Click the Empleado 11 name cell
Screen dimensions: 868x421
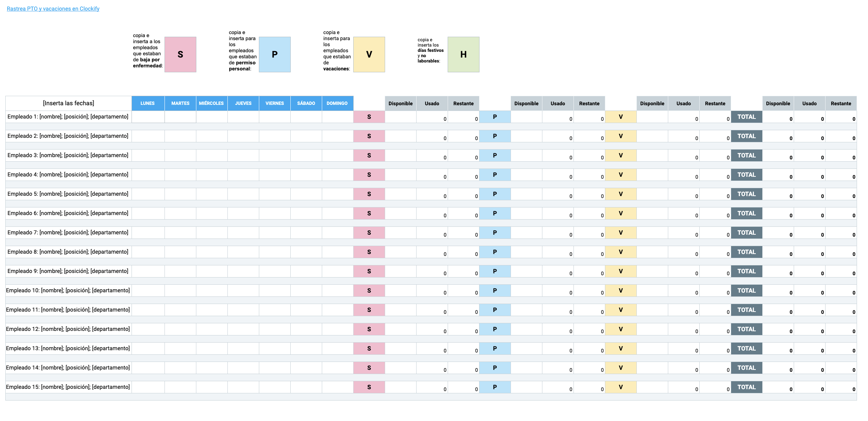pos(69,310)
